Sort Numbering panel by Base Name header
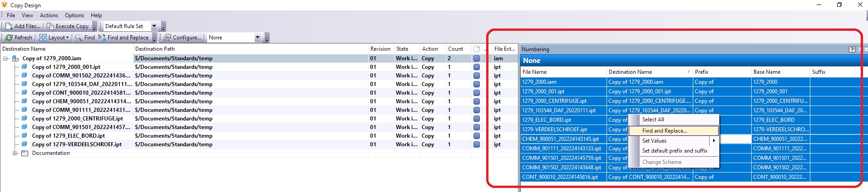This screenshot has width=868, height=192. pos(780,72)
